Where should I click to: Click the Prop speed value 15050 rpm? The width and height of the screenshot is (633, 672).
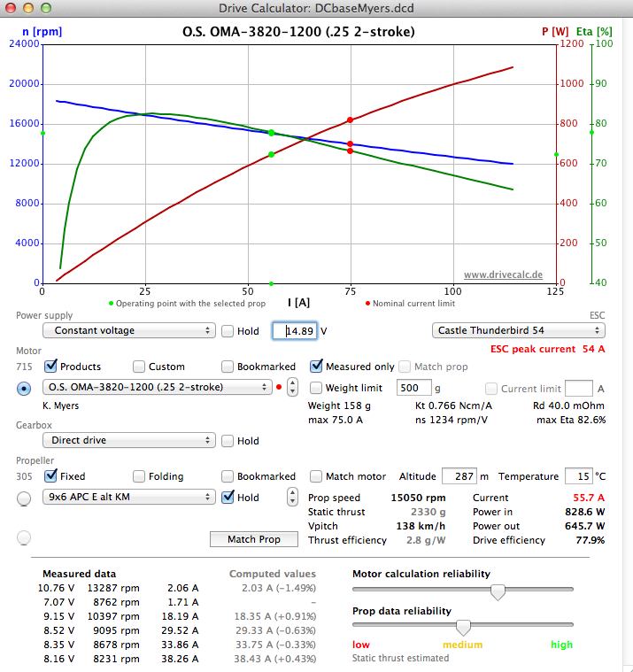418,498
